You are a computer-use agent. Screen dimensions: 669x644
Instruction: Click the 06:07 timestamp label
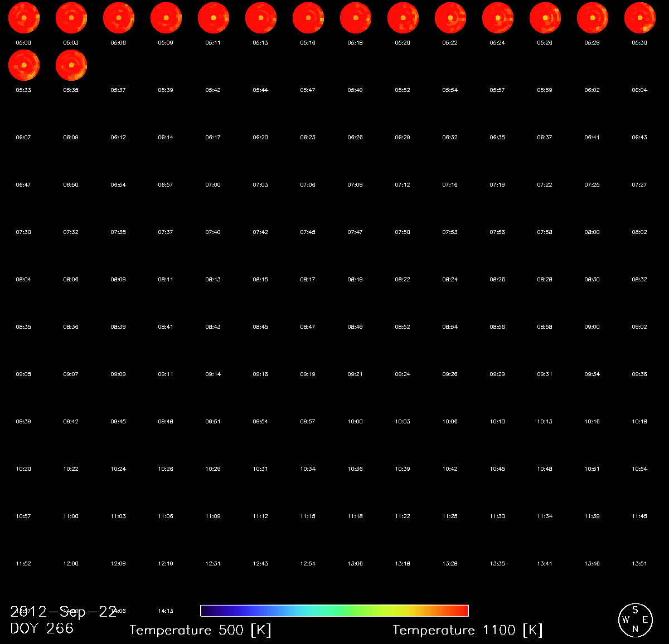23,138
